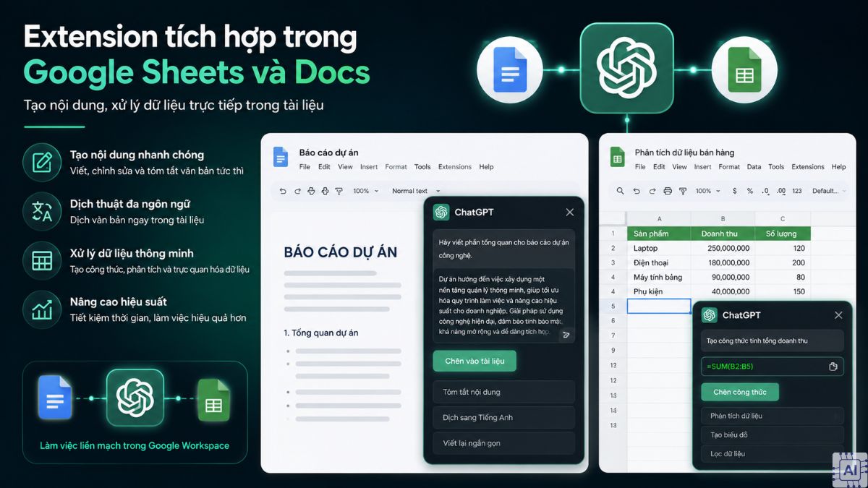Click the ChatGPT logo in the Docs side panel
868x488 pixels.
(x=441, y=212)
